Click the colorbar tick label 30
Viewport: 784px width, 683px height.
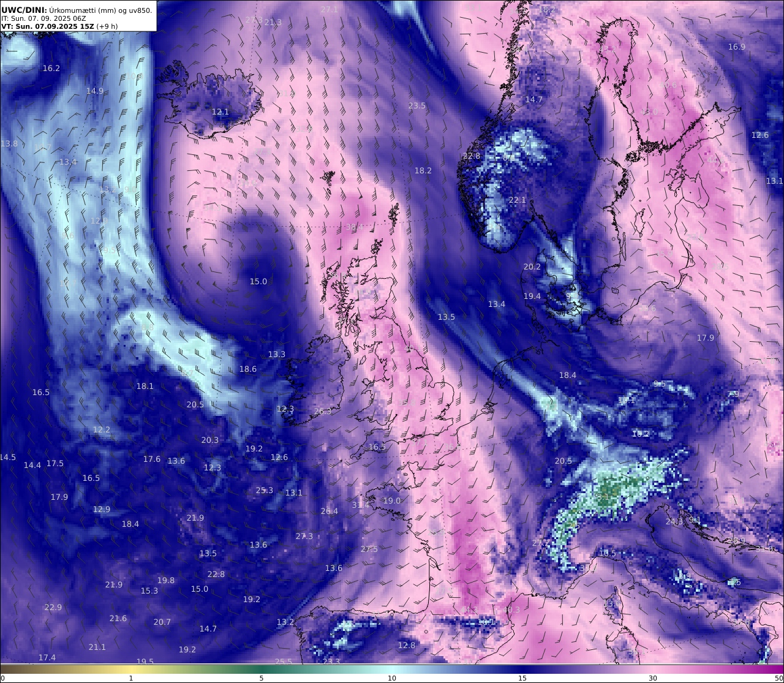[653, 678]
